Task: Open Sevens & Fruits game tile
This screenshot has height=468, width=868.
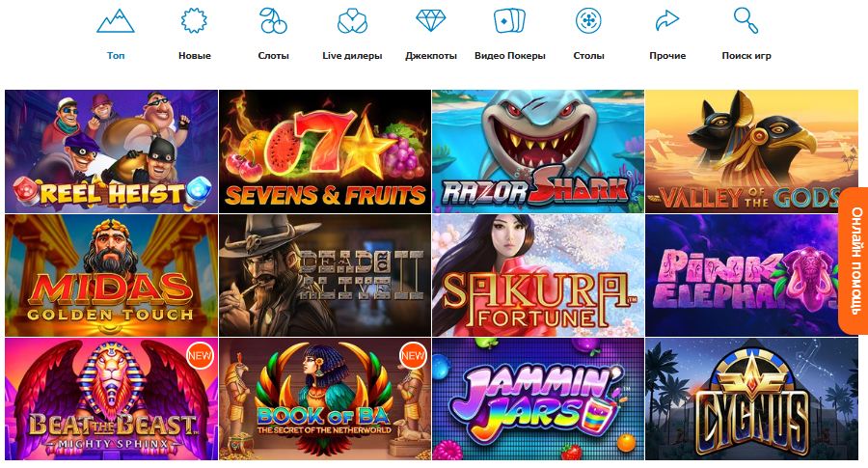Action: pos(325,151)
